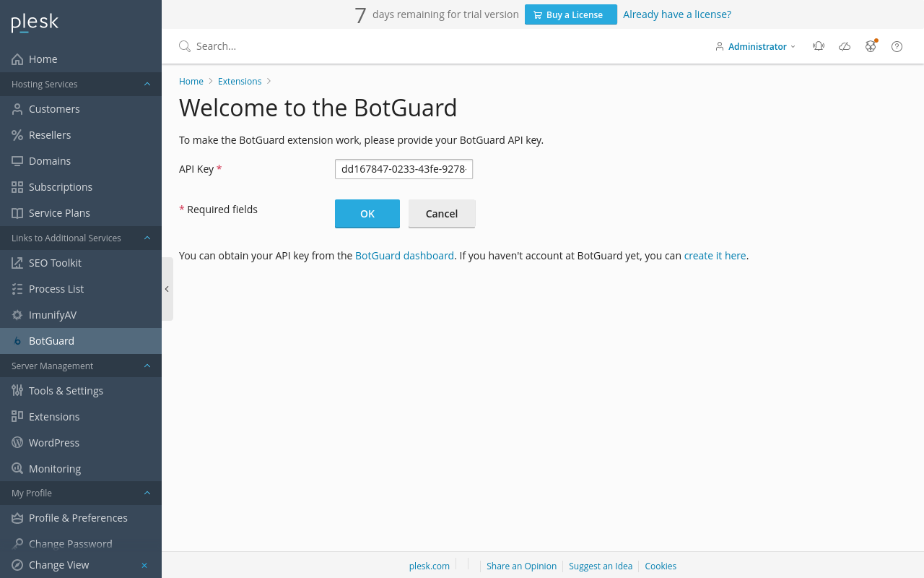Go to Home breadcrumb link
This screenshot has width=924, height=578.
coord(191,82)
